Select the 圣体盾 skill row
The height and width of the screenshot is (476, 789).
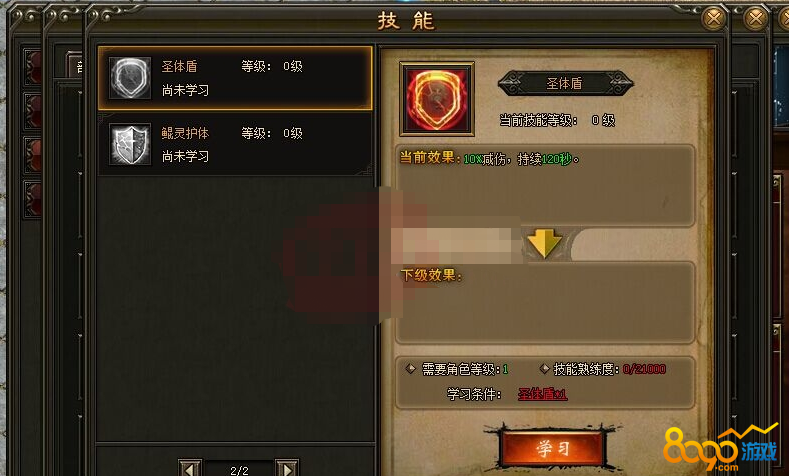[x=235, y=78]
